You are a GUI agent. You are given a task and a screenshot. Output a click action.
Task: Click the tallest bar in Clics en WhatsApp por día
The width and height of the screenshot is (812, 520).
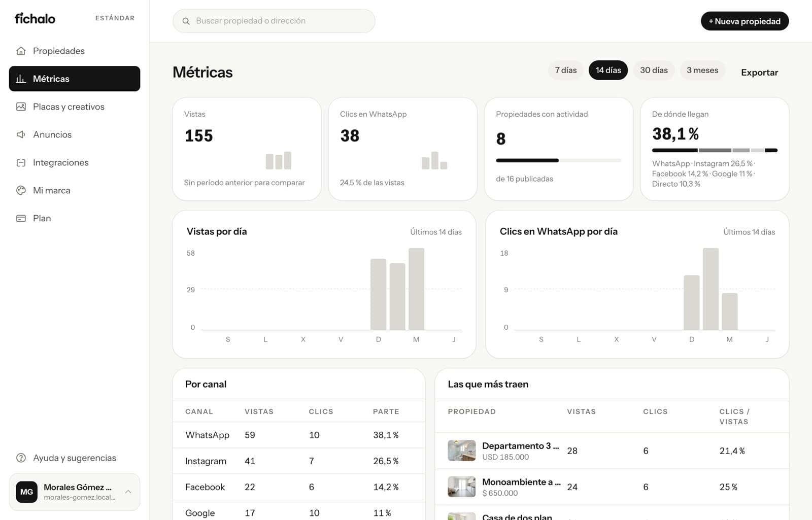click(710, 289)
